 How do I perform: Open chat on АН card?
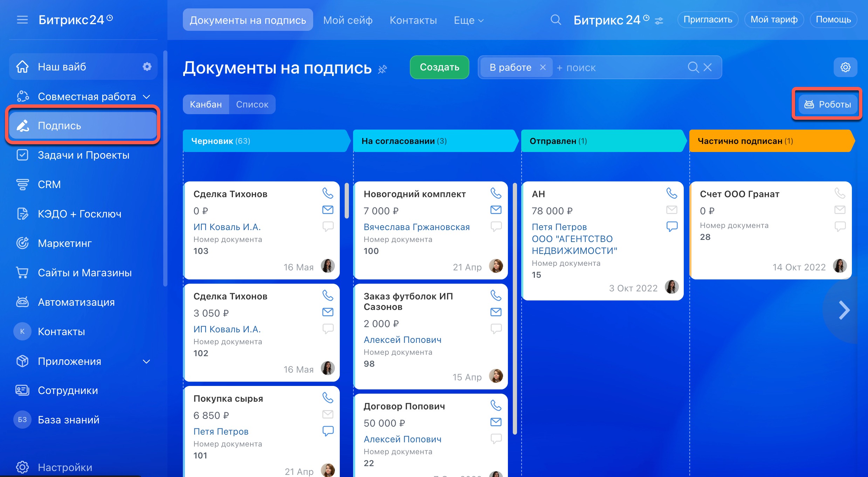coord(671,226)
